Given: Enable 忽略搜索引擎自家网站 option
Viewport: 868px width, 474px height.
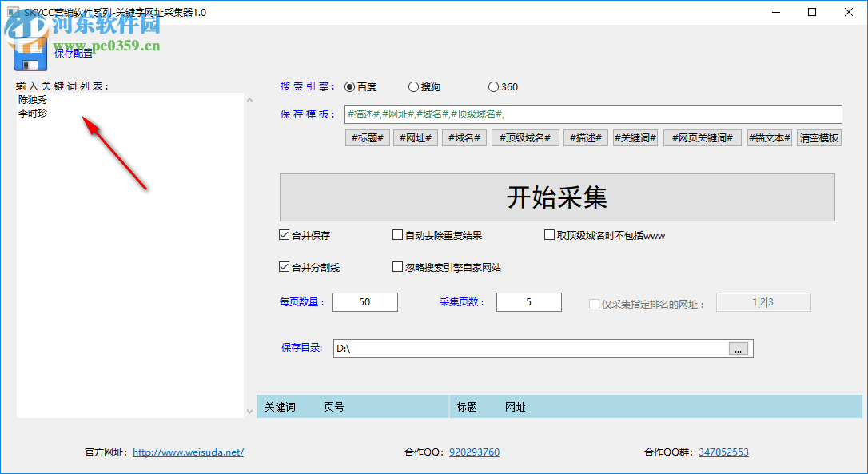Looking at the screenshot, I should click(x=397, y=266).
